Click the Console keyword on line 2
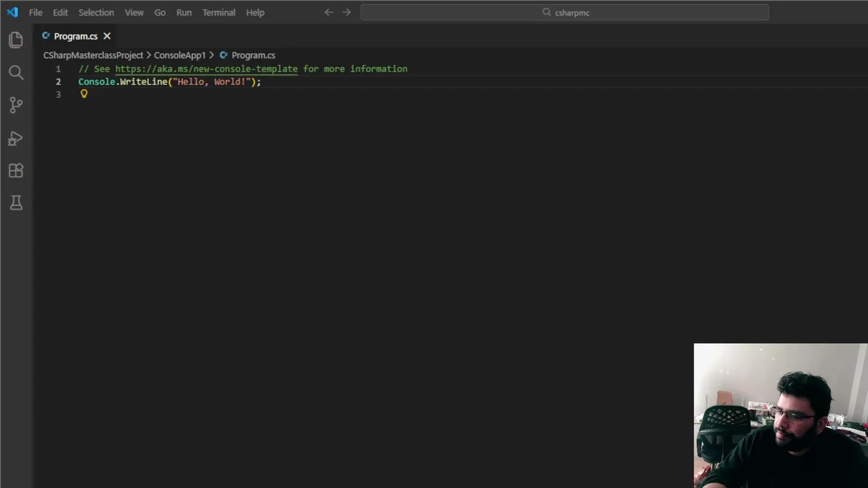 tap(97, 81)
